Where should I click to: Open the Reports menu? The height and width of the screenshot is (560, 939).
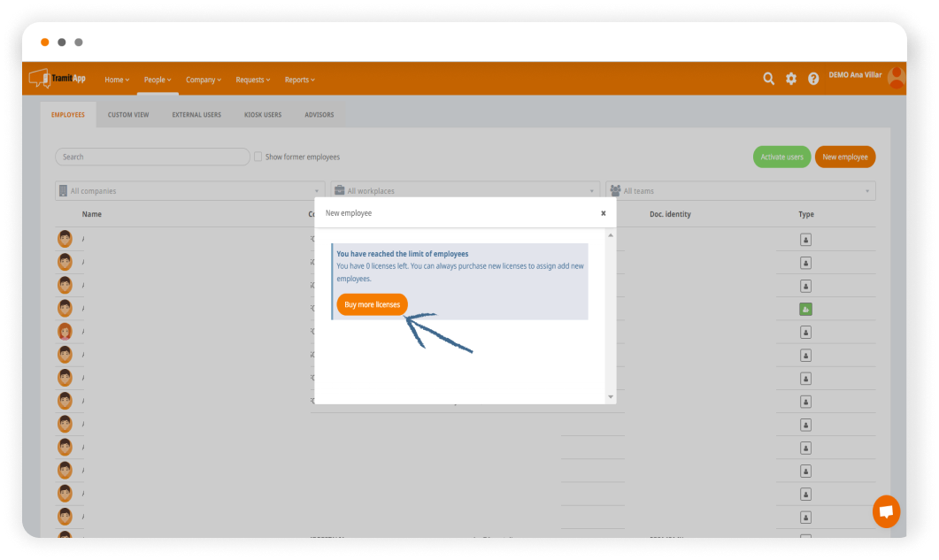coord(299,80)
